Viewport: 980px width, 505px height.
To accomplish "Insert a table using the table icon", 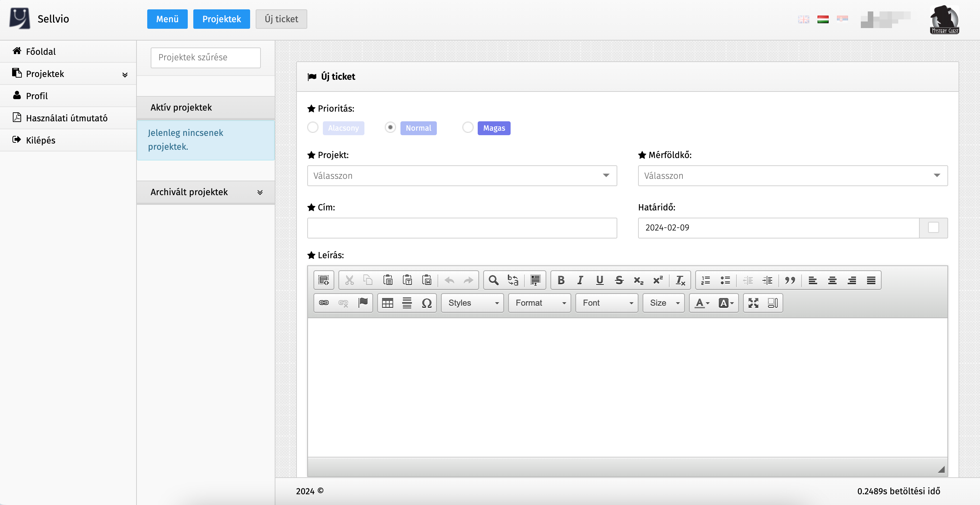I will (x=387, y=303).
